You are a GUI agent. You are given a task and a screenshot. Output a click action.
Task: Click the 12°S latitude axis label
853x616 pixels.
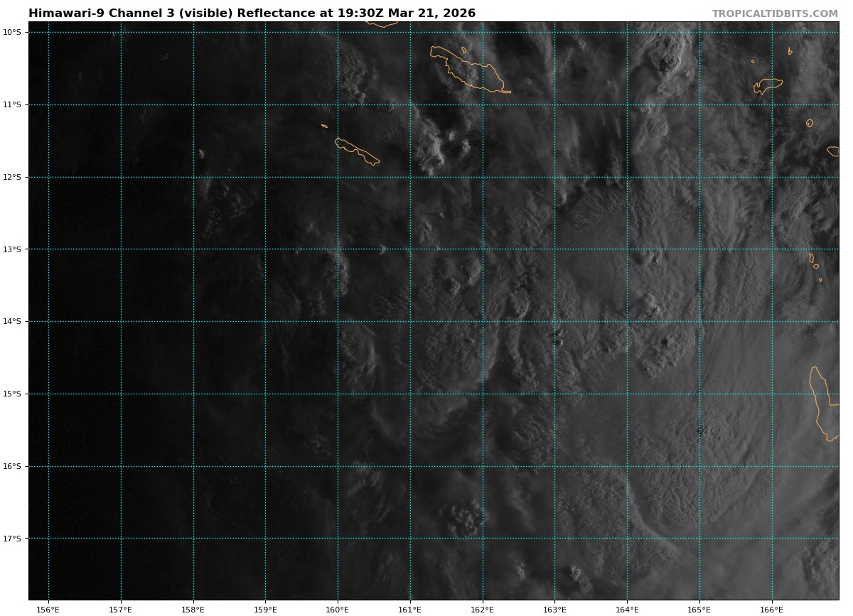click(12, 177)
